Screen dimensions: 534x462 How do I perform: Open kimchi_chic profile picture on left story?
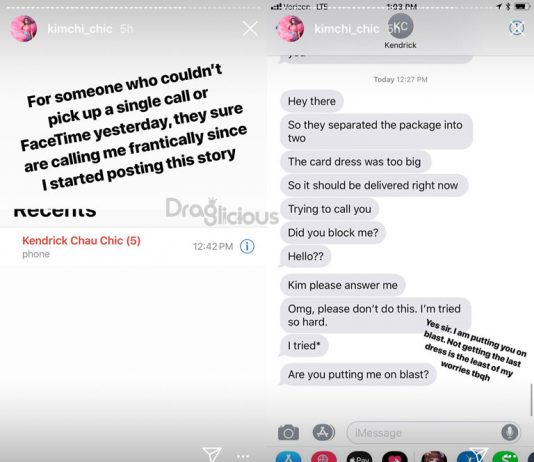click(x=23, y=29)
